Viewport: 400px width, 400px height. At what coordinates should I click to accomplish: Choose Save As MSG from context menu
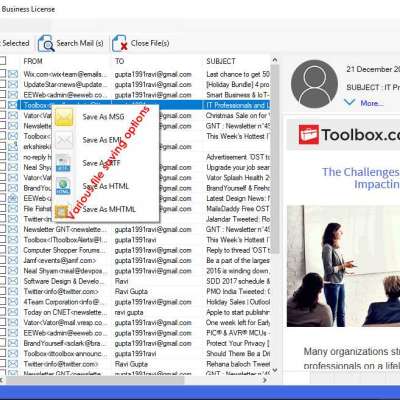[x=103, y=117]
